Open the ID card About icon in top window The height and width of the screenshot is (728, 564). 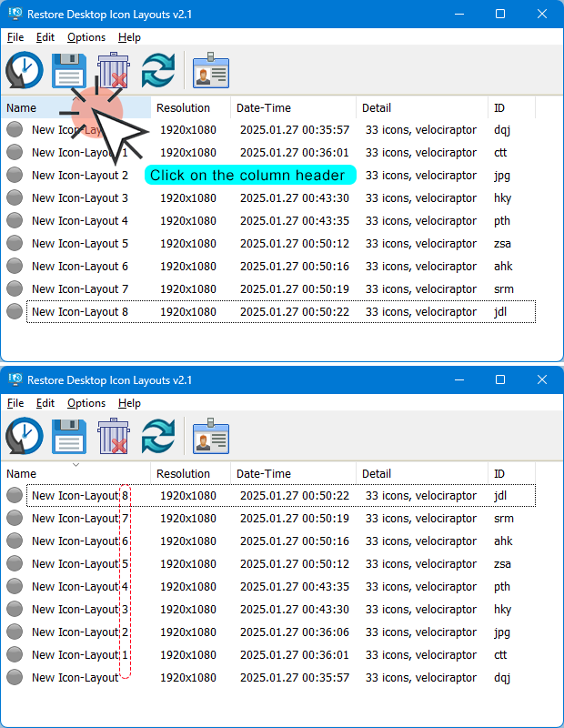pyautogui.click(x=211, y=71)
